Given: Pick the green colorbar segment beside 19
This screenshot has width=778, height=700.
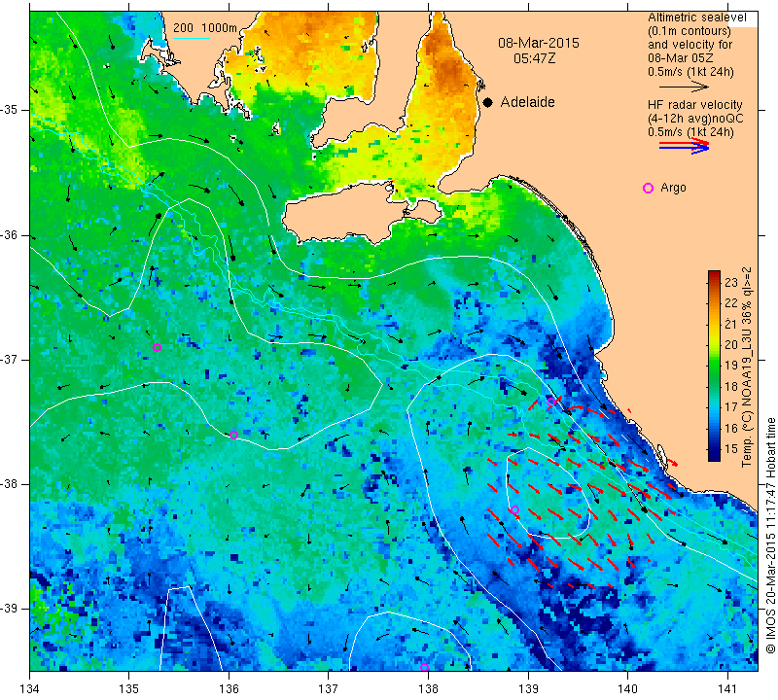Looking at the screenshot, I should (x=714, y=366).
